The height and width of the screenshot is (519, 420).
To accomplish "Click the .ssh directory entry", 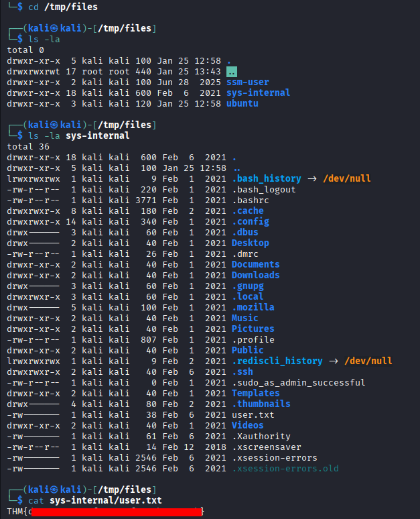I will 242,371.
